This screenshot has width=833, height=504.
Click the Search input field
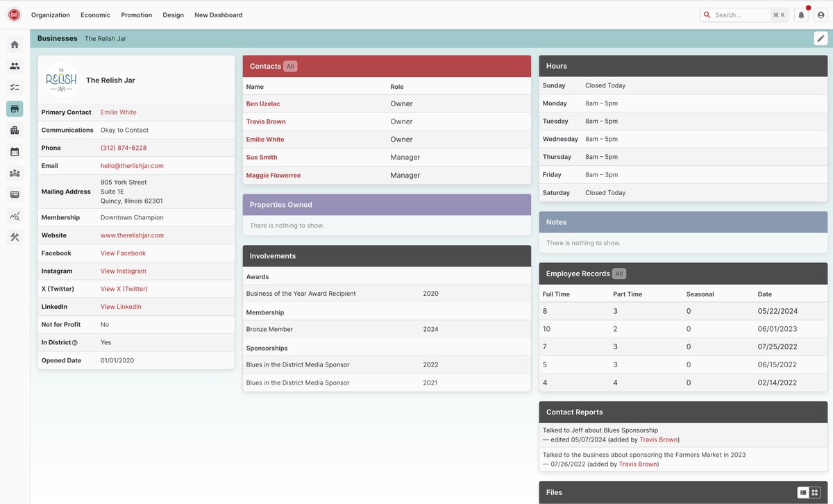pos(744,15)
